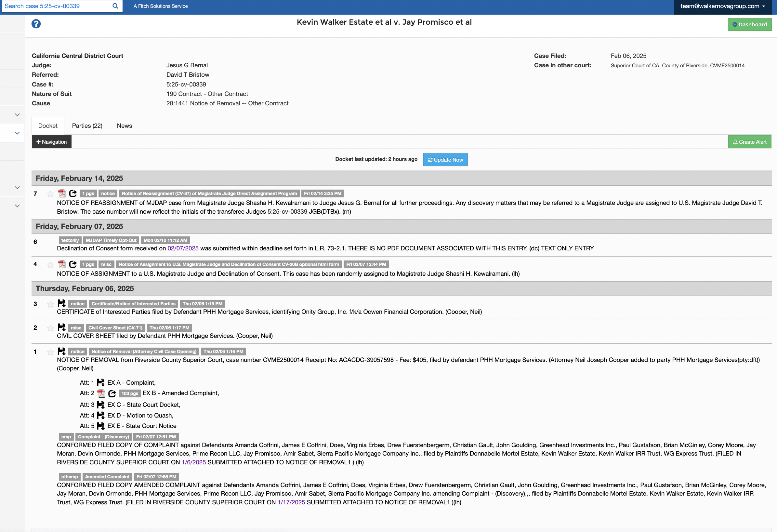Click the PACER document icon for entry 3
The width and height of the screenshot is (777, 532).
coord(62,303)
